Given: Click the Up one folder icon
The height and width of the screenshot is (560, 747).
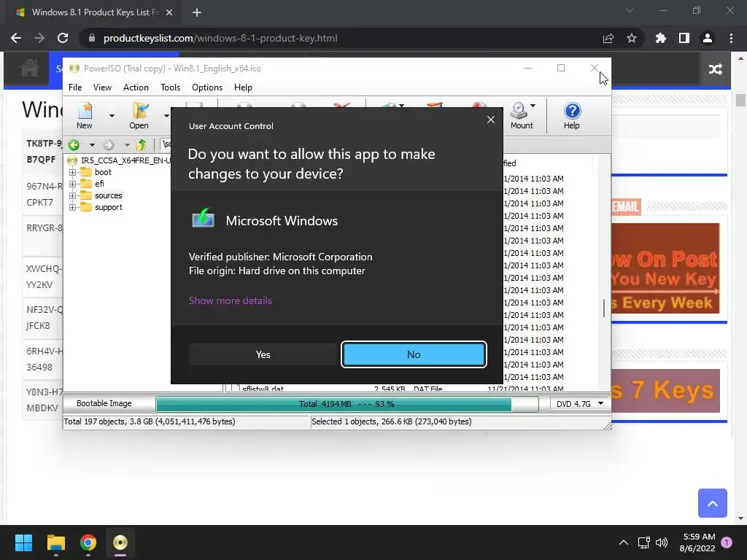Looking at the screenshot, I should tap(141, 145).
